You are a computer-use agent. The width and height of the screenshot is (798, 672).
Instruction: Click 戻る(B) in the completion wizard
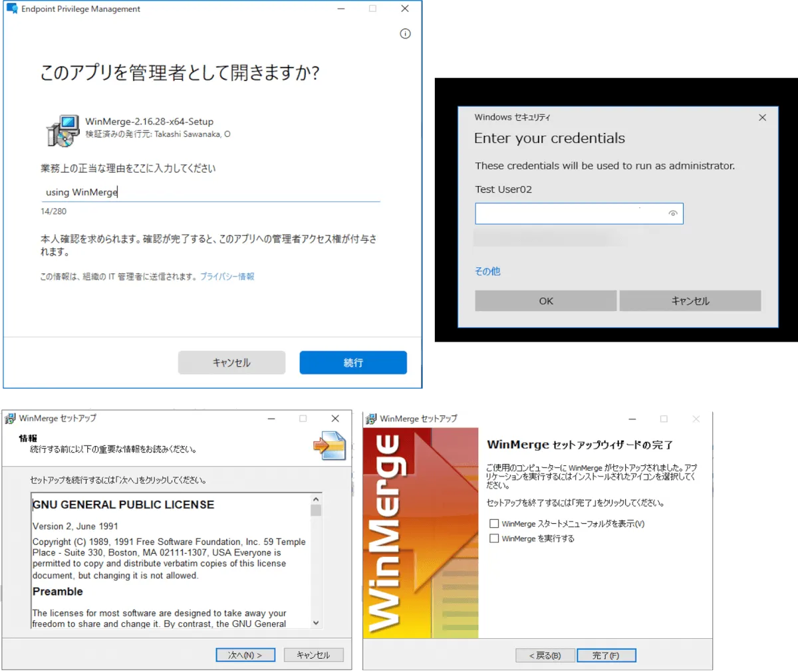[x=545, y=655]
